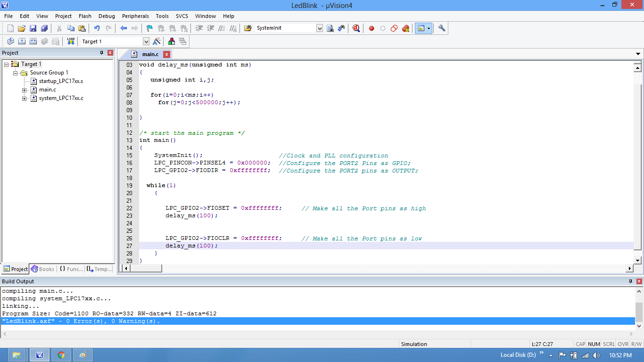
Task: Open Configuration wrench icon
Action: 442,28
